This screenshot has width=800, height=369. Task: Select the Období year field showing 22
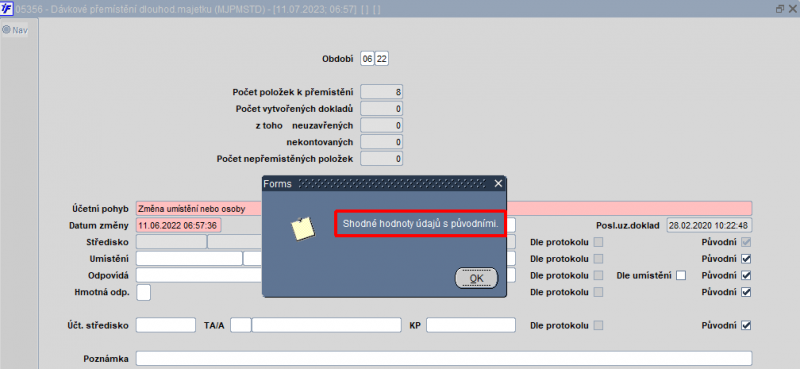(382, 59)
